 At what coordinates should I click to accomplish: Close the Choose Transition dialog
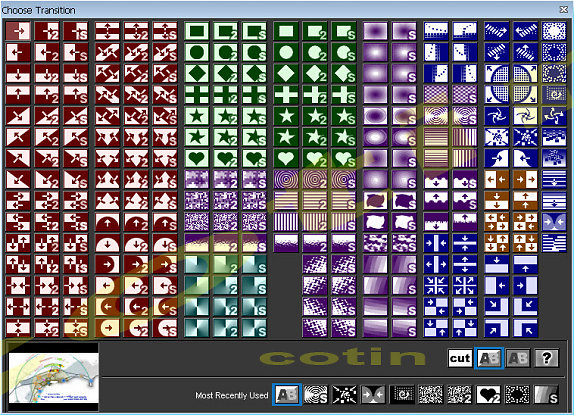pos(564,10)
